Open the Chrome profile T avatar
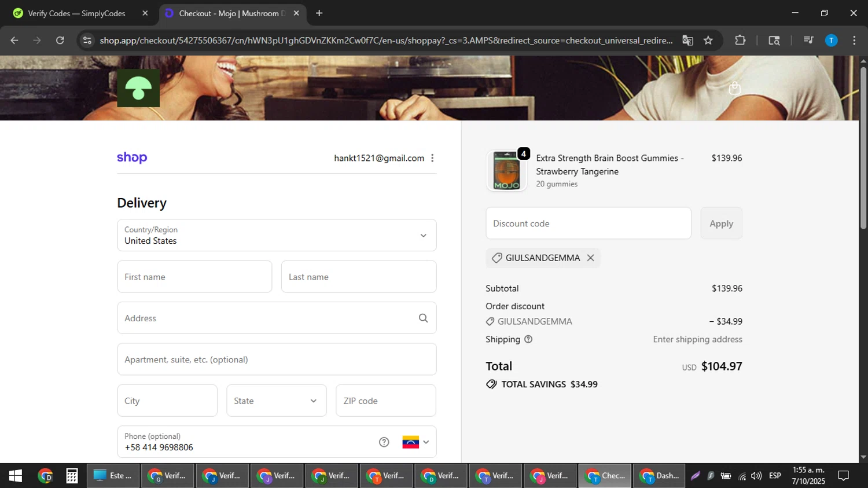The width and height of the screenshot is (868, 488). pyautogui.click(x=831, y=41)
